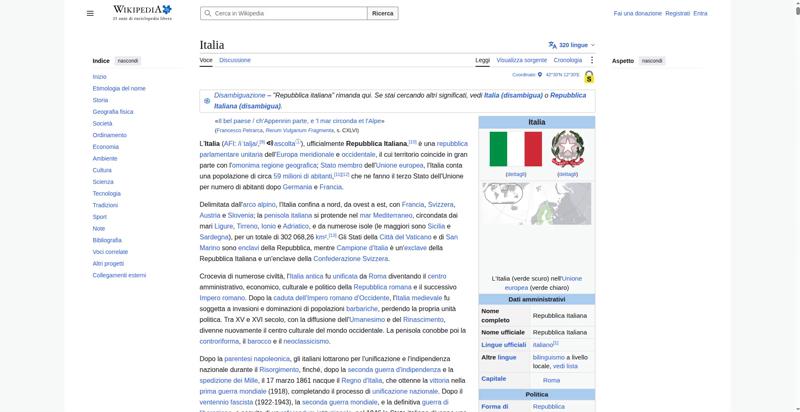The width and height of the screenshot is (800, 412).
Task: Click the Wikipedia logo
Action: pyautogui.click(x=142, y=12)
